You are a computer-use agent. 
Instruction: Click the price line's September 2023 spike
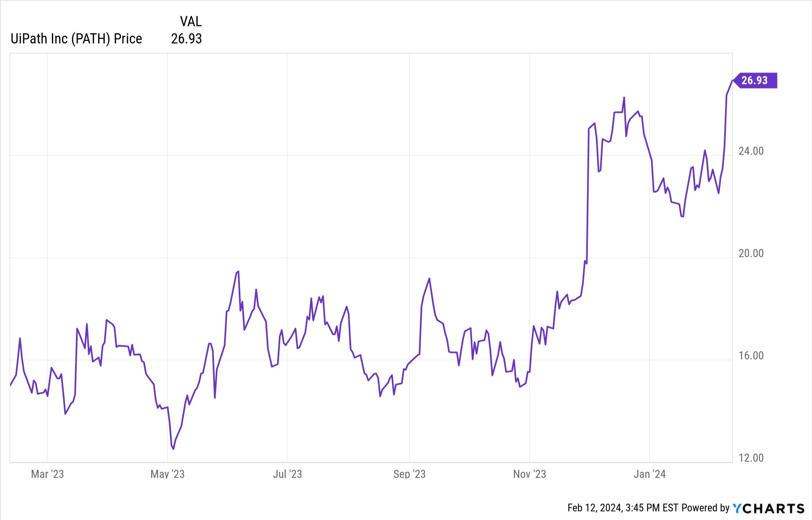point(430,278)
